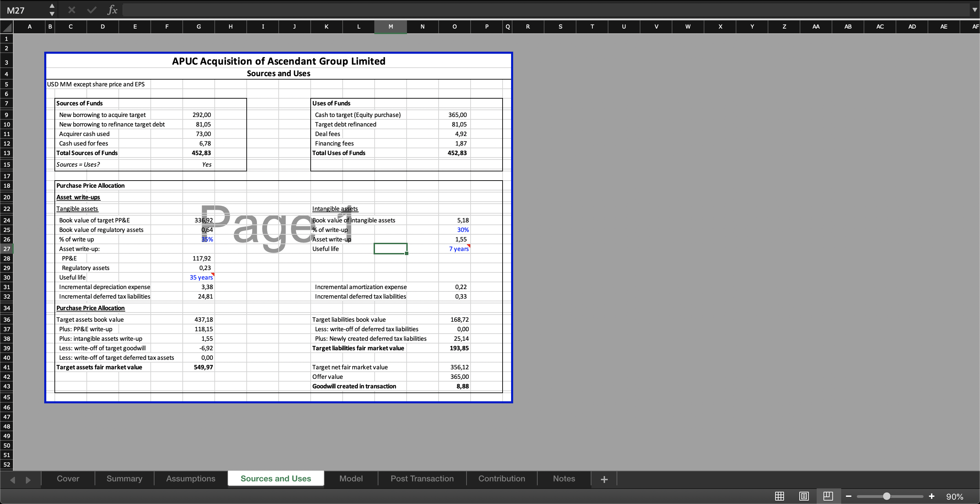Open the Name Box stepper arrows
Image resolution: width=980 pixels, height=504 pixels.
coord(52,10)
